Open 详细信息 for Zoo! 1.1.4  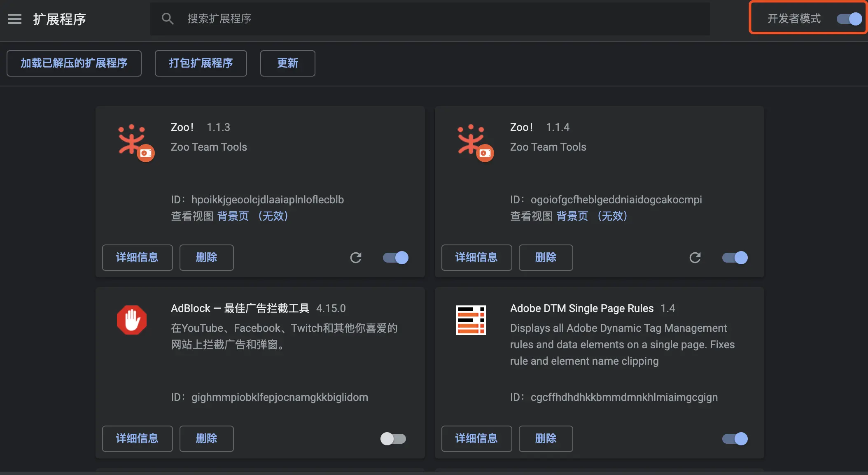tap(476, 258)
